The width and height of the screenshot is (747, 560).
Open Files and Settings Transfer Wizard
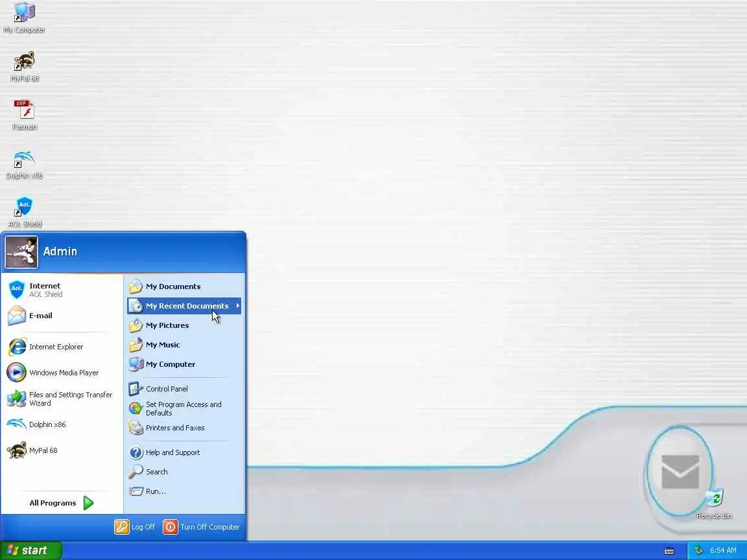[62, 399]
